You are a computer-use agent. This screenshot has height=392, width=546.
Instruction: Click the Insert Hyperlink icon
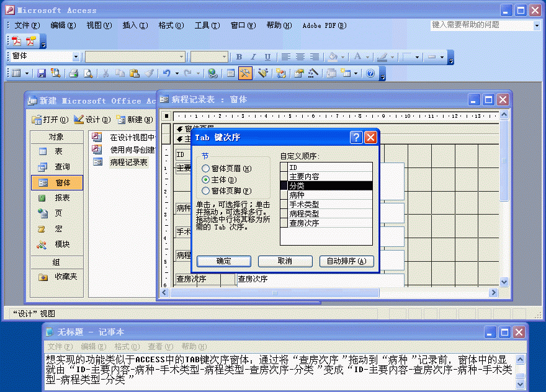pos(212,73)
